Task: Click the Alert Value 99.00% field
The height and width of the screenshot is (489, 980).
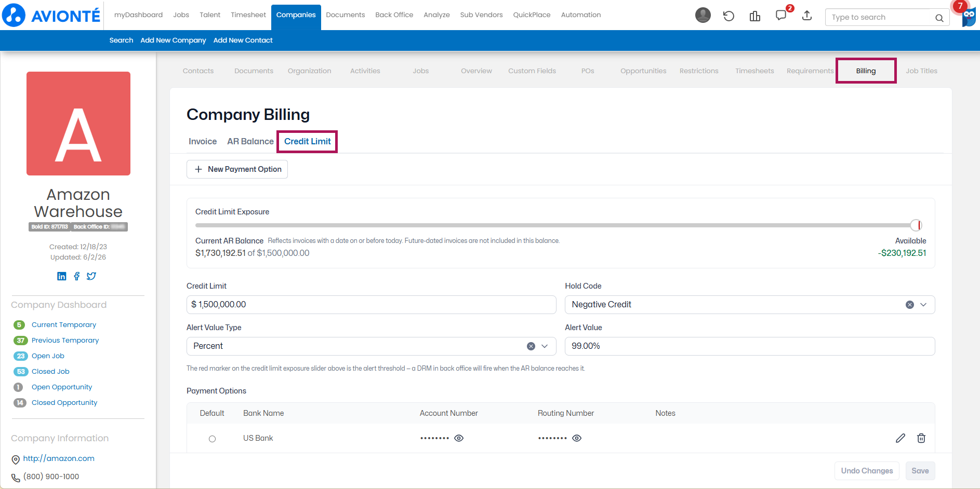Action: tap(749, 346)
